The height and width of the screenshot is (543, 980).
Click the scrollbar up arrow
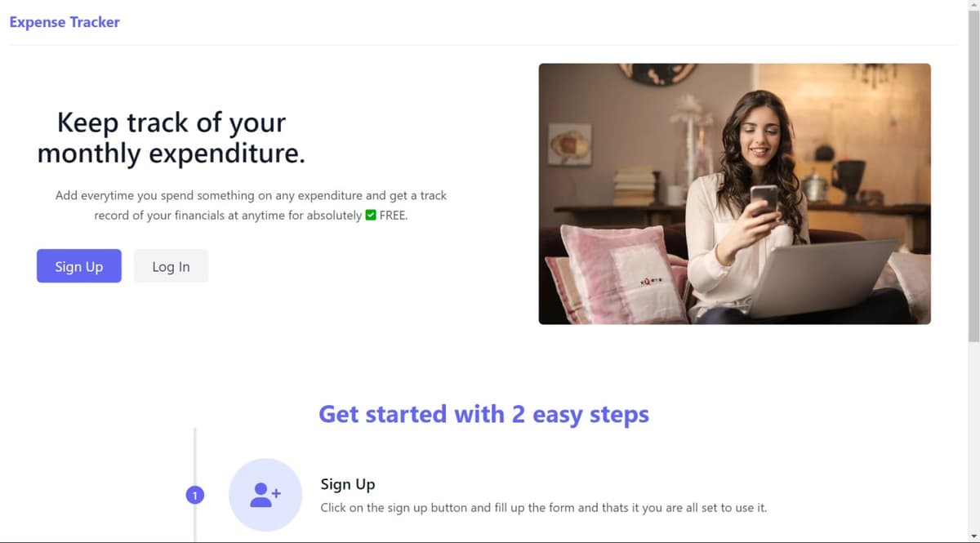coord(973,6)
